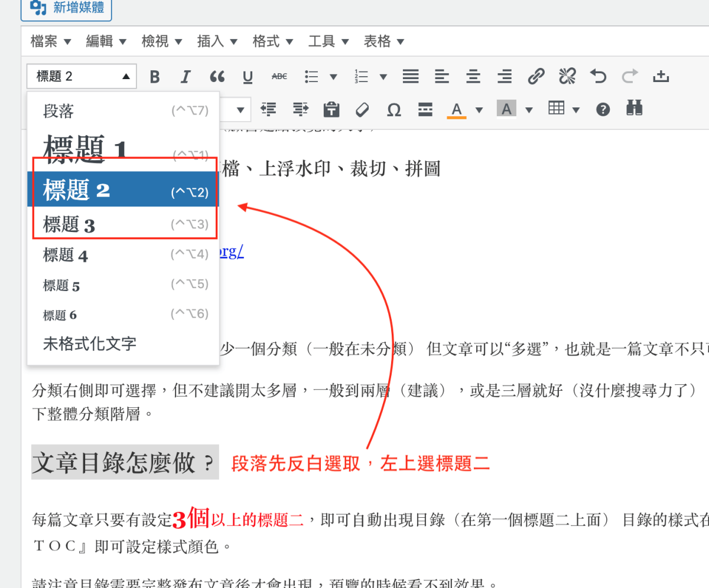
Task: Open the 格式 menu
Action: click(274, 41)
